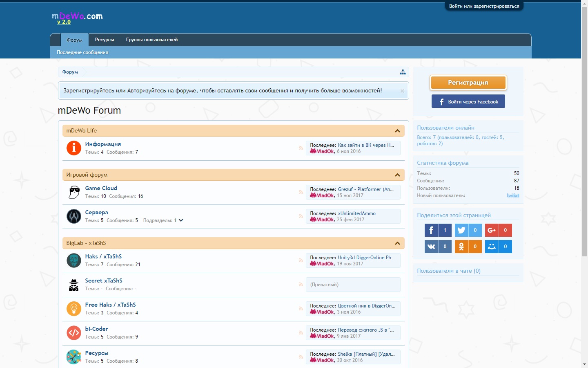Open latest post Grezuf - Platformer

coord(366,189)
